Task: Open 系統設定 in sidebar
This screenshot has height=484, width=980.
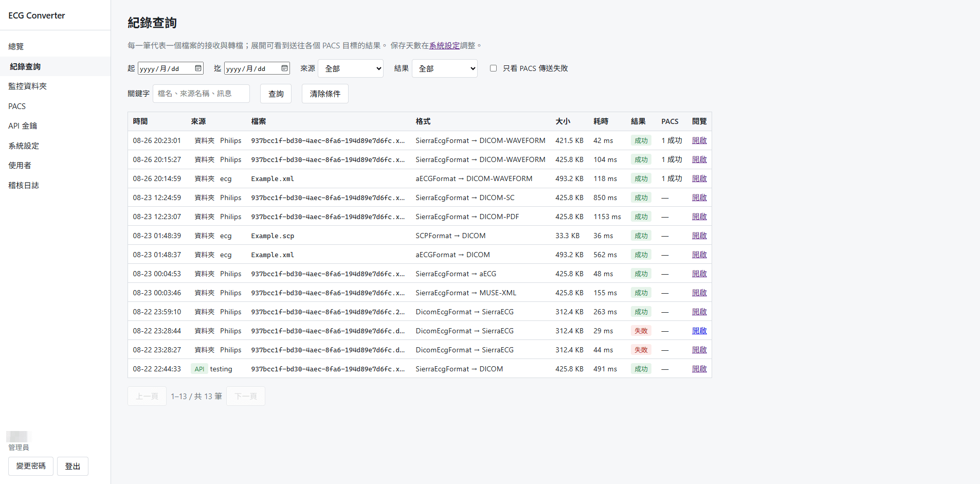Action: pyautogui.click(x=55, y=146)
